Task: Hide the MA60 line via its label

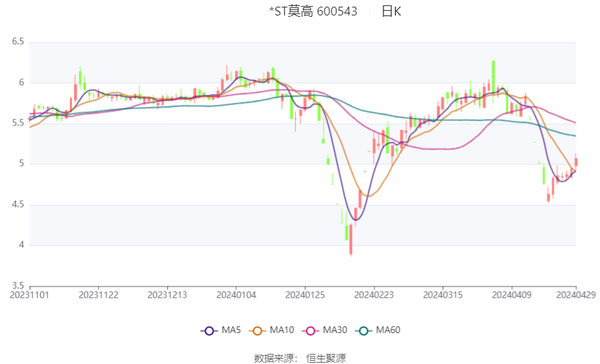Action: [x=388, y=330]
